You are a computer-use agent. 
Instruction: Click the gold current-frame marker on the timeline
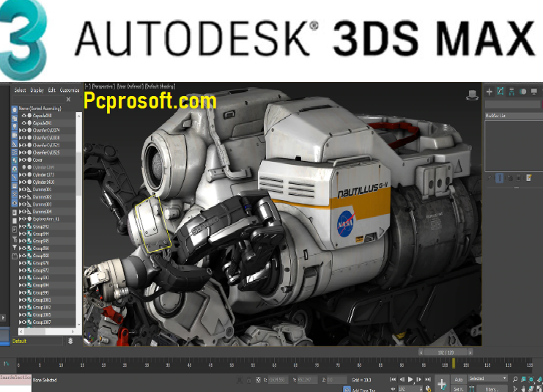click(x=454, y=363)
